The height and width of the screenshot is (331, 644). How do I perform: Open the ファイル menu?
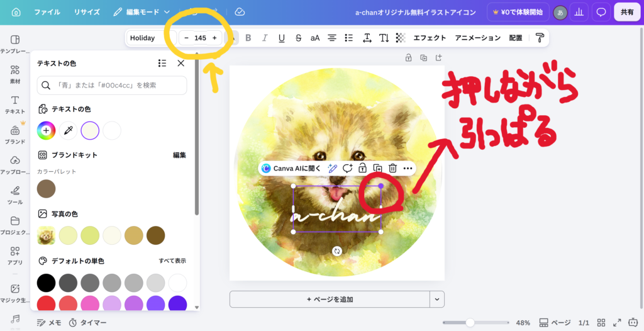(x=47, y=13)
